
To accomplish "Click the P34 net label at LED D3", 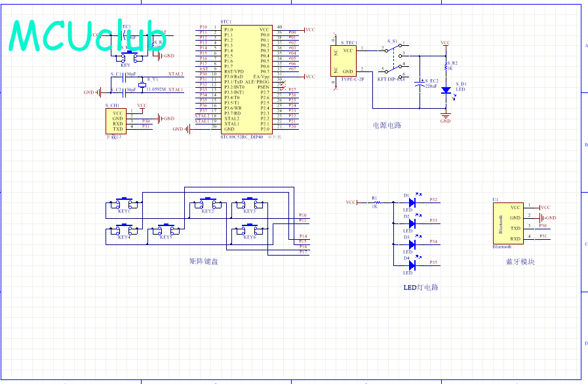I will click(x=433, y=242).
